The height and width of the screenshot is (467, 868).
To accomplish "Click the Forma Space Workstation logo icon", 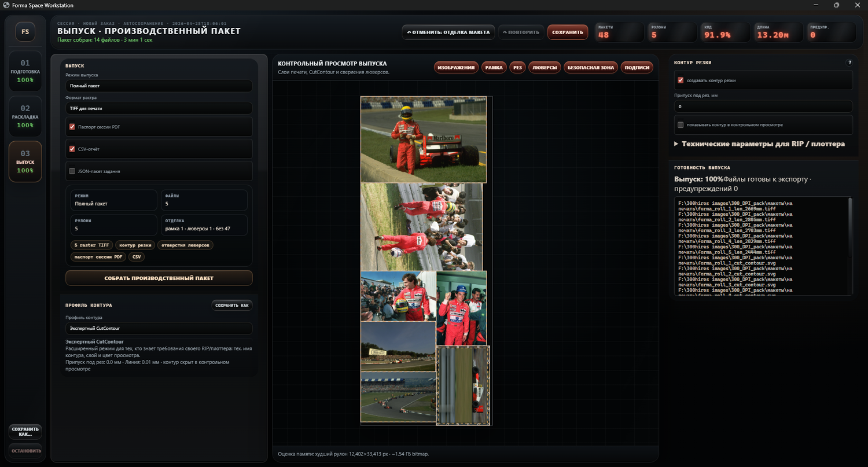I will (5, 5).
